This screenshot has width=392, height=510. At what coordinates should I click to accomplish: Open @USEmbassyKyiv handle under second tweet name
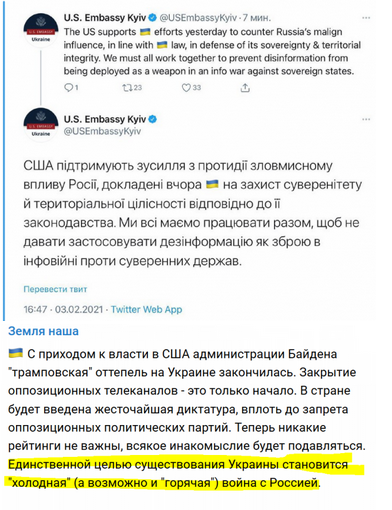tap(102, 131)
